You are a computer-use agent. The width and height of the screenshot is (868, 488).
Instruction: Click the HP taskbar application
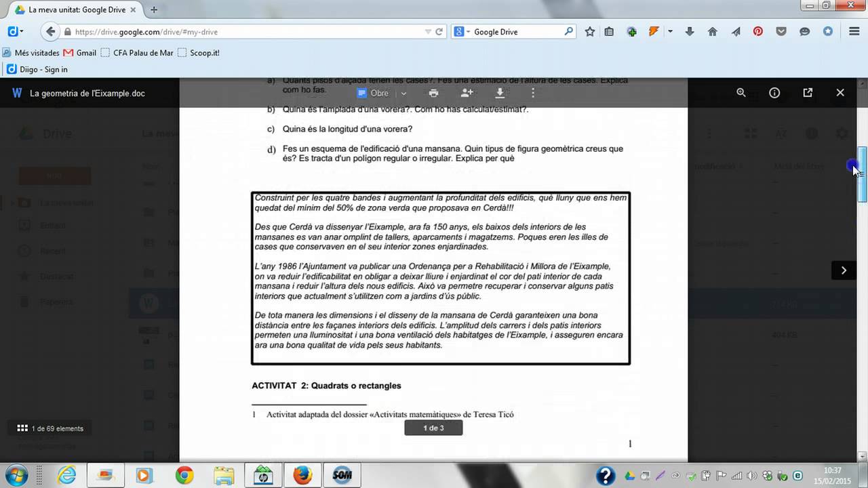263,476
